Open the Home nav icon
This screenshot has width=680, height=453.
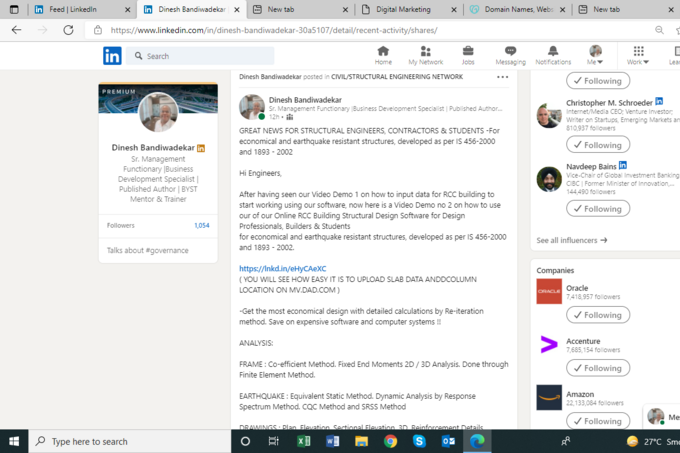[x=383, y=55]
